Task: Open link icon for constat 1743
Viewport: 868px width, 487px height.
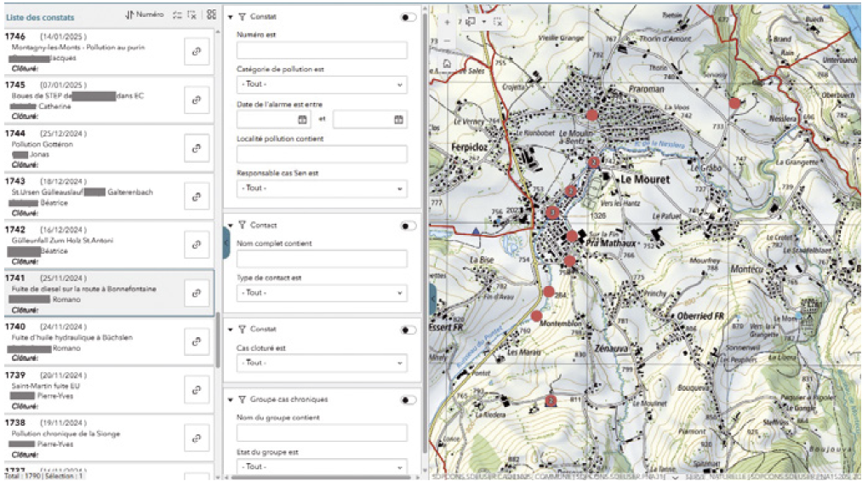Action: pos(196,198)
